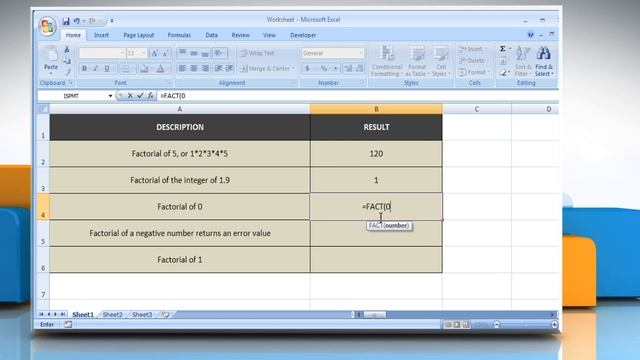Viewport: 640px width, 360px height.
Task: Increase the cell indent
Action: click(x=229, y=69)
